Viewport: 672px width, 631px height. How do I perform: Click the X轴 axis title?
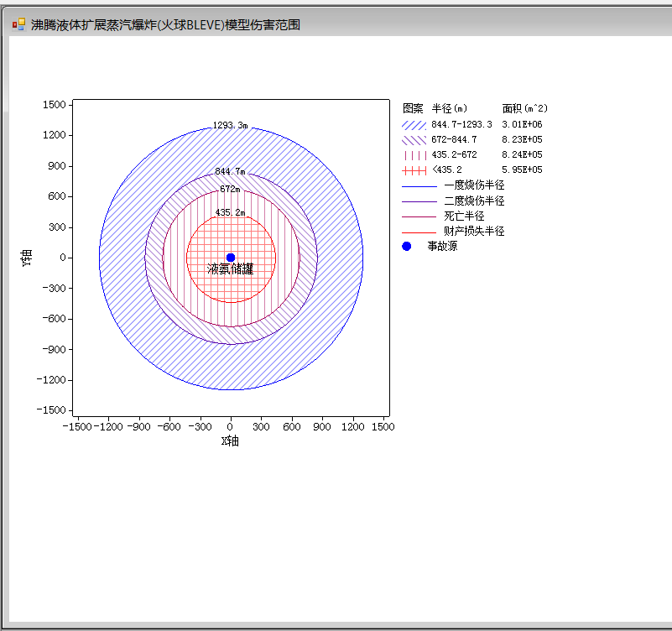(230, 441)
